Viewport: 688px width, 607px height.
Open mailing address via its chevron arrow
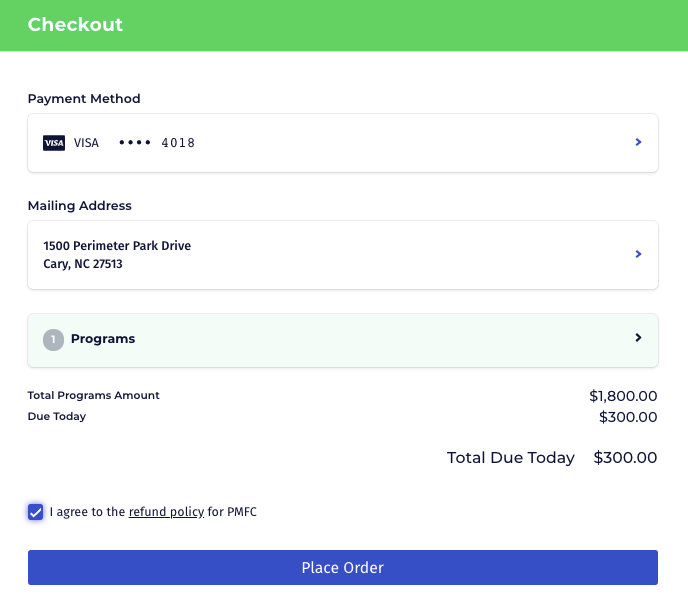(638, 254)
